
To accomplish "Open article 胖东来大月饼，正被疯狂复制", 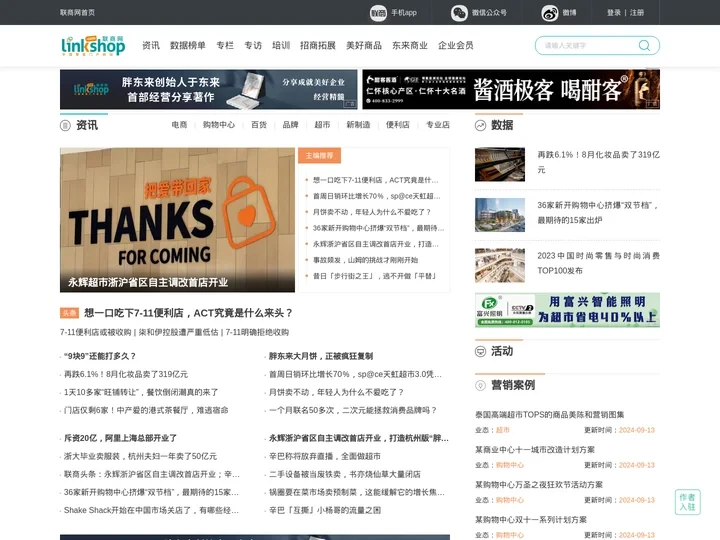I will pos(321,356).
